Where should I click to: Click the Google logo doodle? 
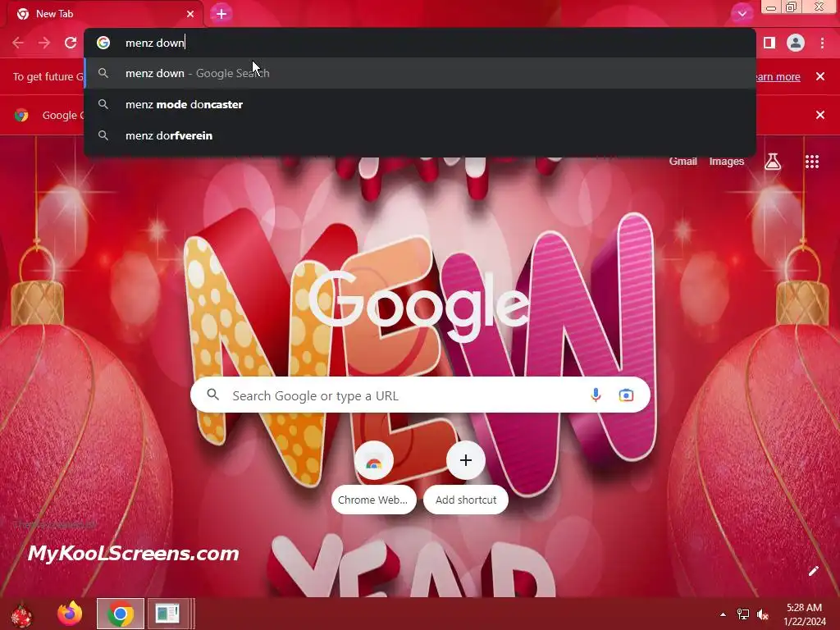tap(420, 305)
